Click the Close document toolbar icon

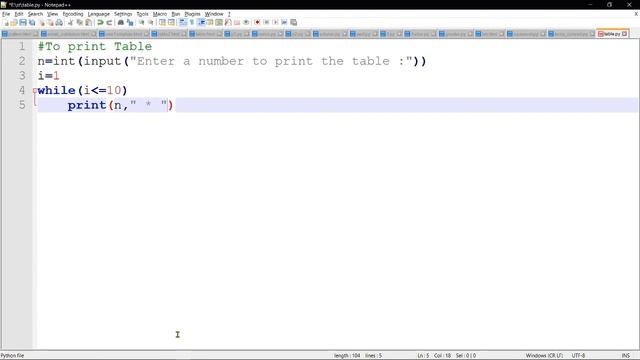(42, 22)
